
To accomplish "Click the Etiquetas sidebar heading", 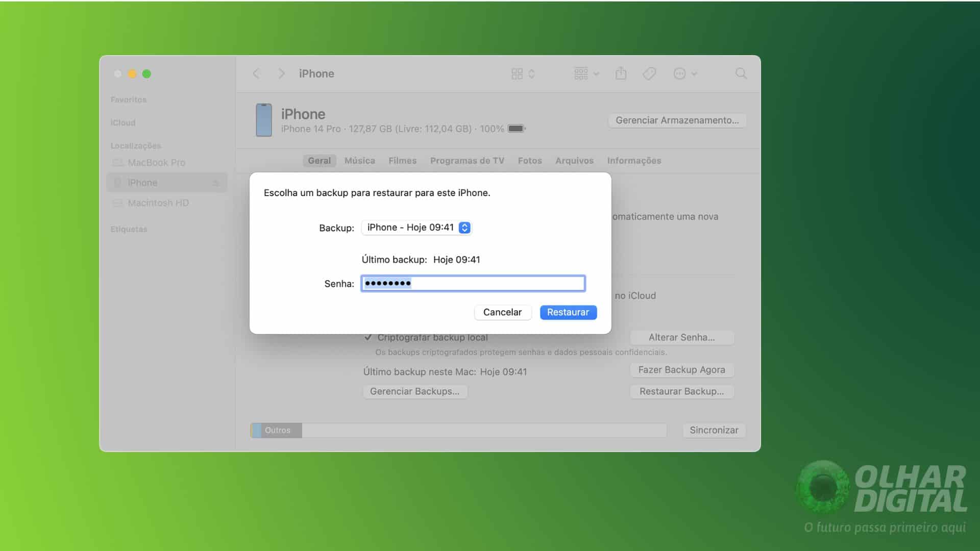I will [129, 230].
